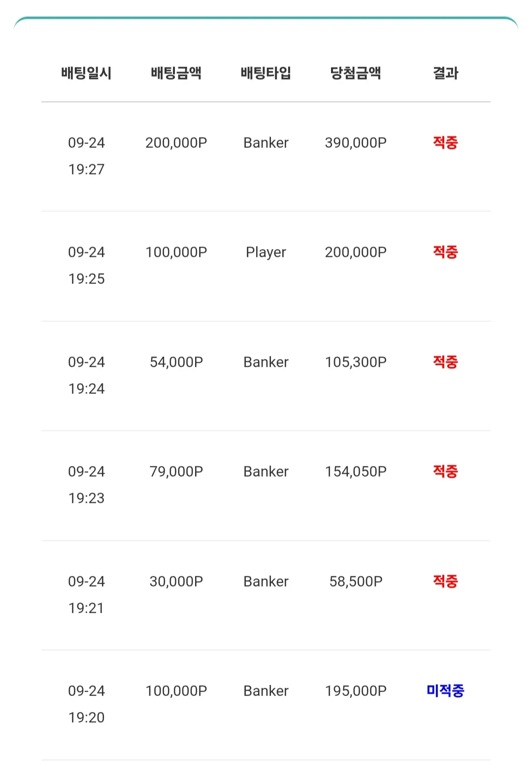Click the 390,000P winning amount
The image size is (532, 764).
[x=356, y=143]
